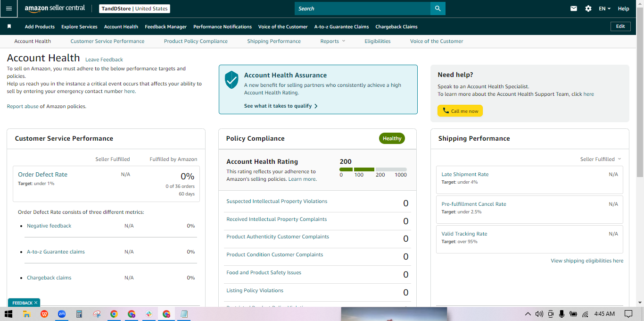The width and height of the screenshot is (644, 321).
Task: Open the Late Shipment Rate link
Action: click(x=465, y=174)
